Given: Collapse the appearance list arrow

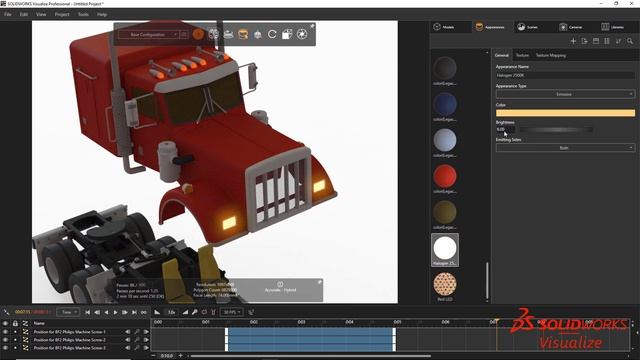Looking at the screenshot, I should click(x=487, y=53).
